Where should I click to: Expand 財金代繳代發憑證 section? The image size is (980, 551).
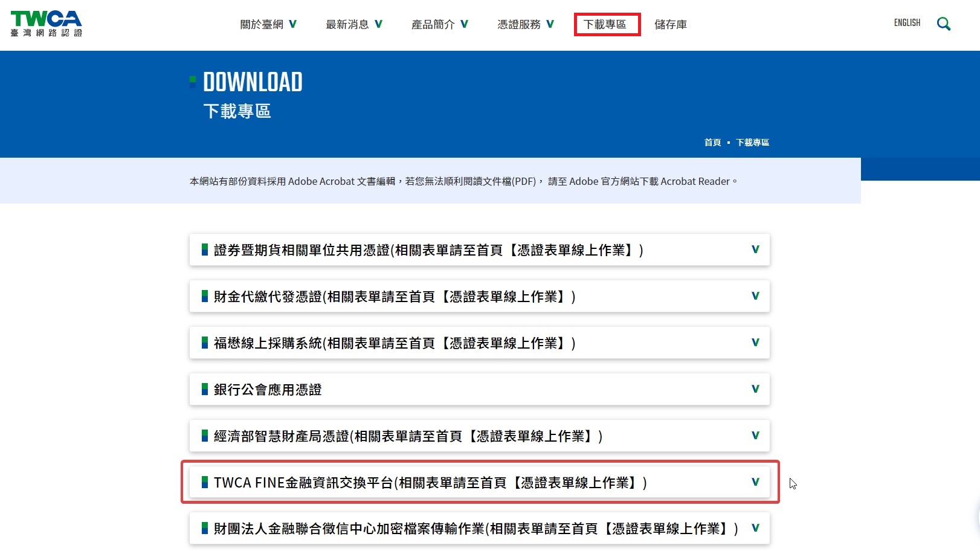480,296
